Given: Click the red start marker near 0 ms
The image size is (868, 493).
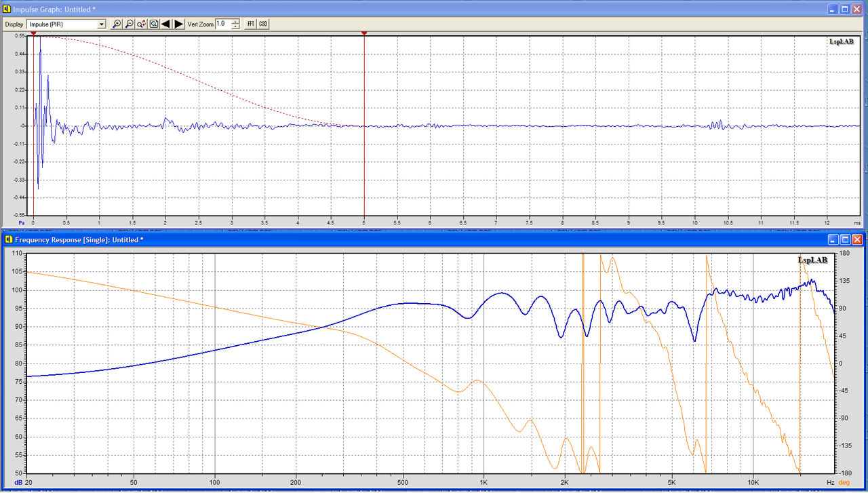Looking at the screenshot, I should point(33,33).
